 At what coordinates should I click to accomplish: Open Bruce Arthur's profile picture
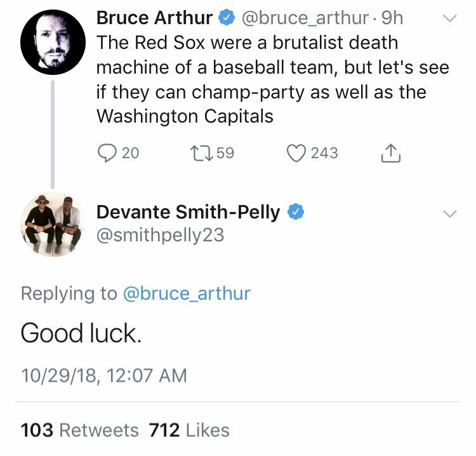point(53,43)
